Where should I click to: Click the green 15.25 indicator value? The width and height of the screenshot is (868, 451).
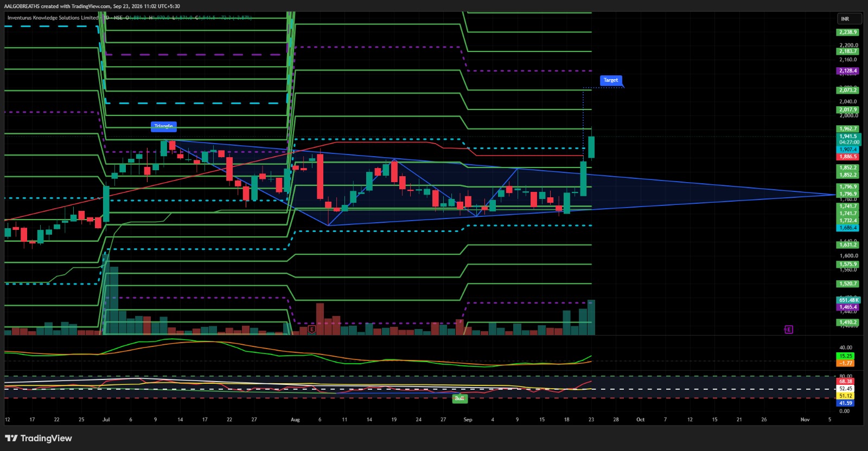tap(846, 356)
